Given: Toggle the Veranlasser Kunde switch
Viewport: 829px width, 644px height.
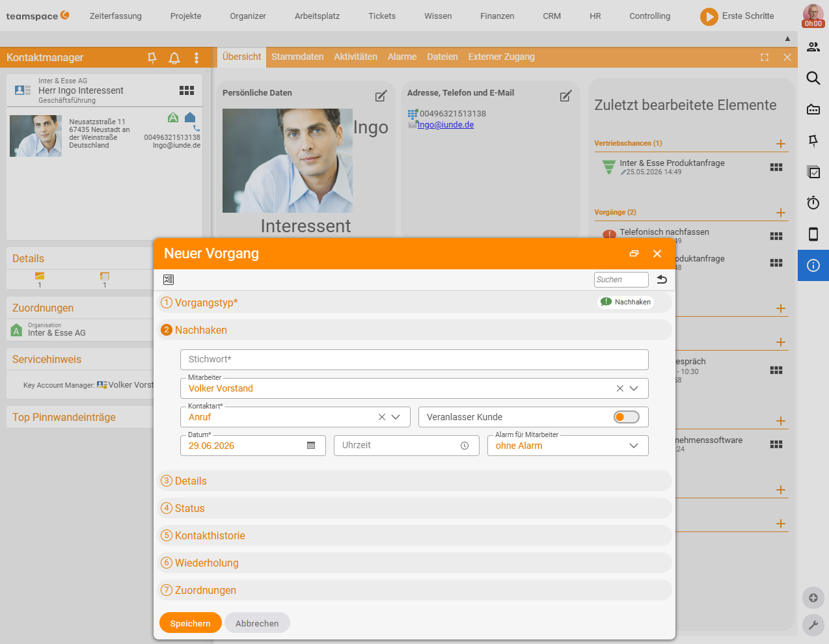Looking at the screenshot, I should 627,417.
